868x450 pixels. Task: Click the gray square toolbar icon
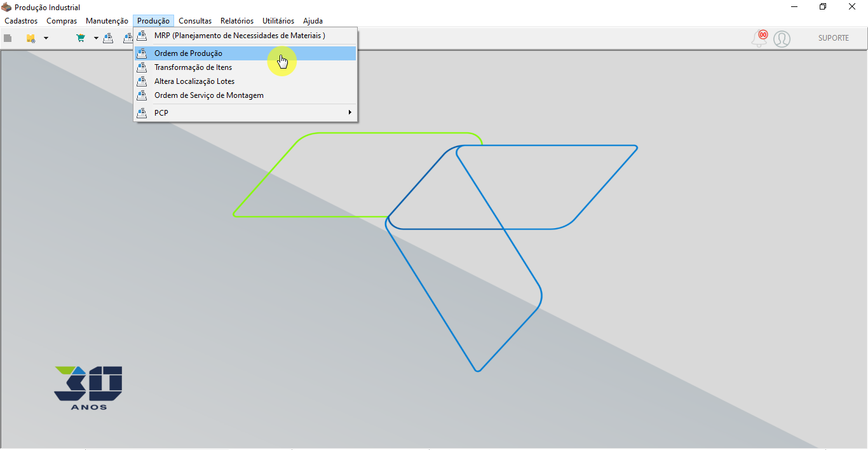click(x=8, y=38)
